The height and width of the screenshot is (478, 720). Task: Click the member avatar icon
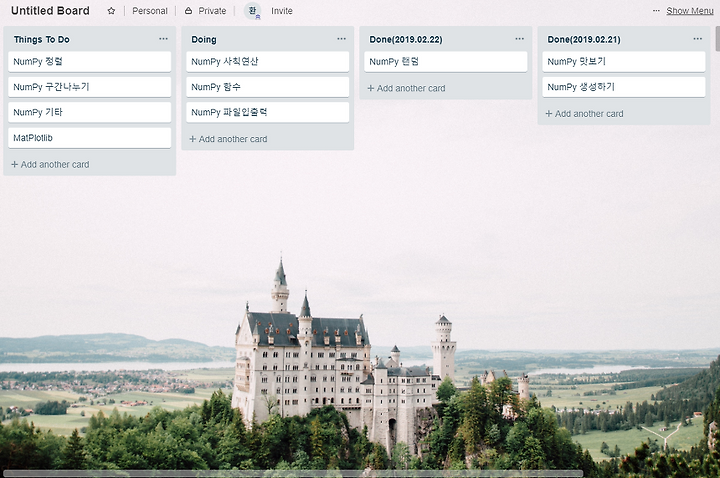pos(252,11)
